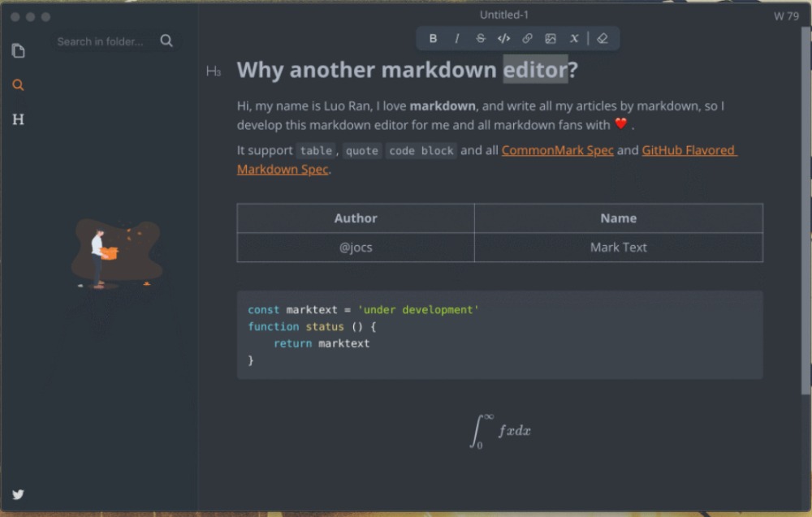Toggle bold formatting in the floating toolbar
The height and width of the screenshot is (517, 812).
pyautogui.click(x=433, y=38)
